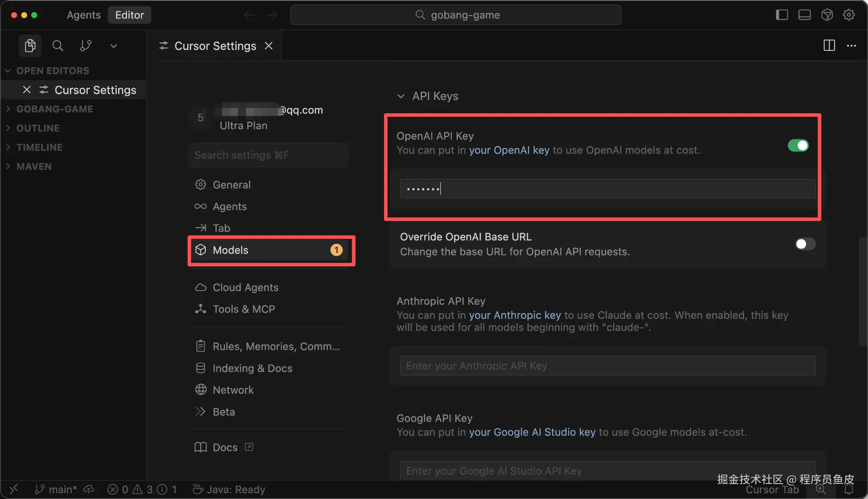Expand the GOBANG-GAME folder section
This screenshot has height=499, width=868.
tap(54, 109)
